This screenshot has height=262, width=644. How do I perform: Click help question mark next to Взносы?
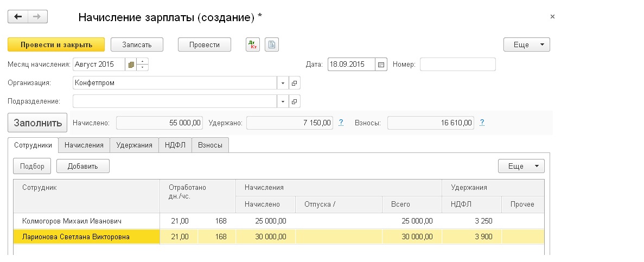click(x=482, y=123)
